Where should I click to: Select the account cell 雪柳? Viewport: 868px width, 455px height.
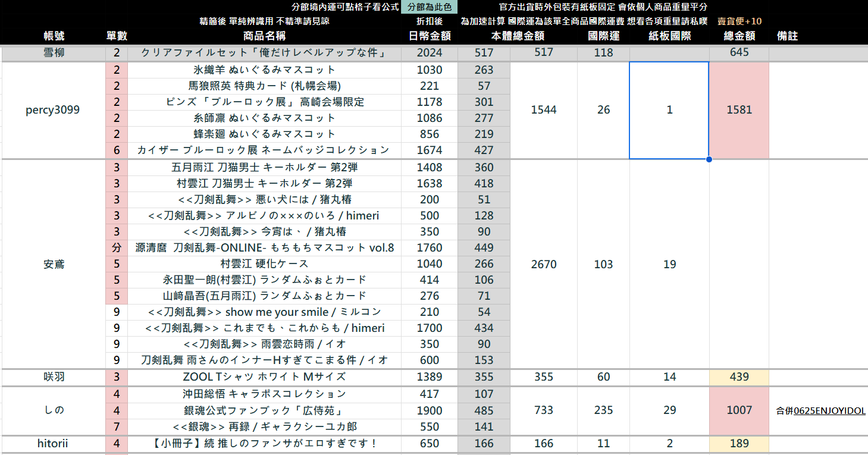(x=54, y=52)
